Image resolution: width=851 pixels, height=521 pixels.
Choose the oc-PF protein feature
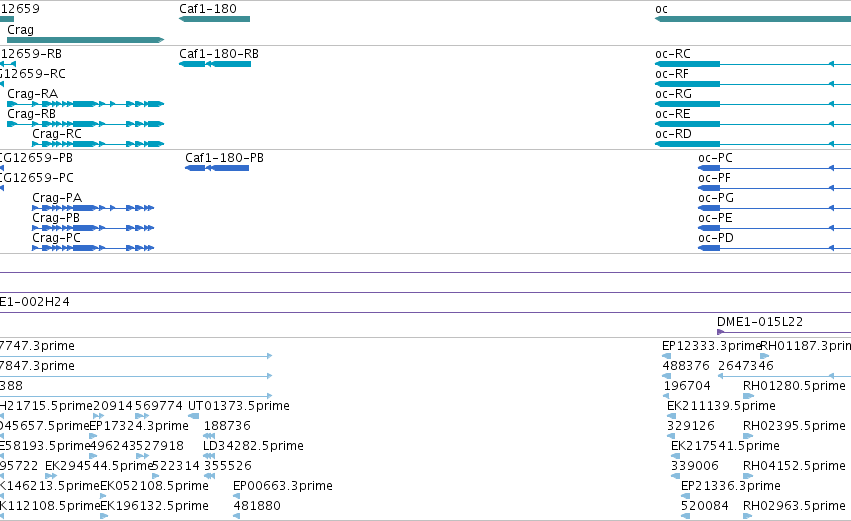pyautogui.click(x=774, y=188)
